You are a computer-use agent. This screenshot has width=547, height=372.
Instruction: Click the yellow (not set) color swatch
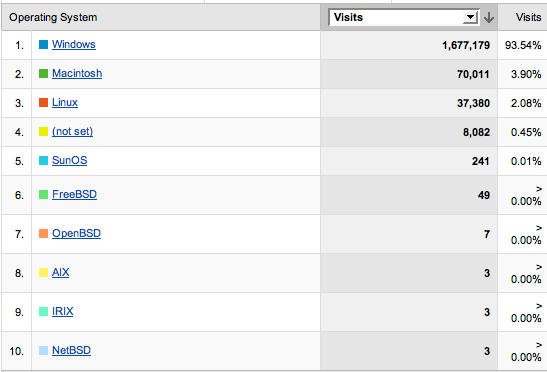43,132
